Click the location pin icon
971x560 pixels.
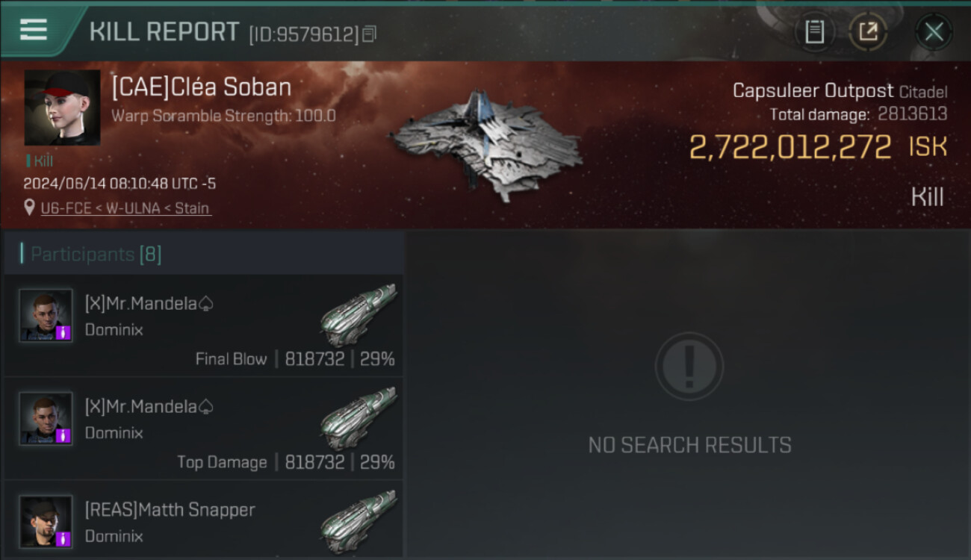click(x=29, y=208)
